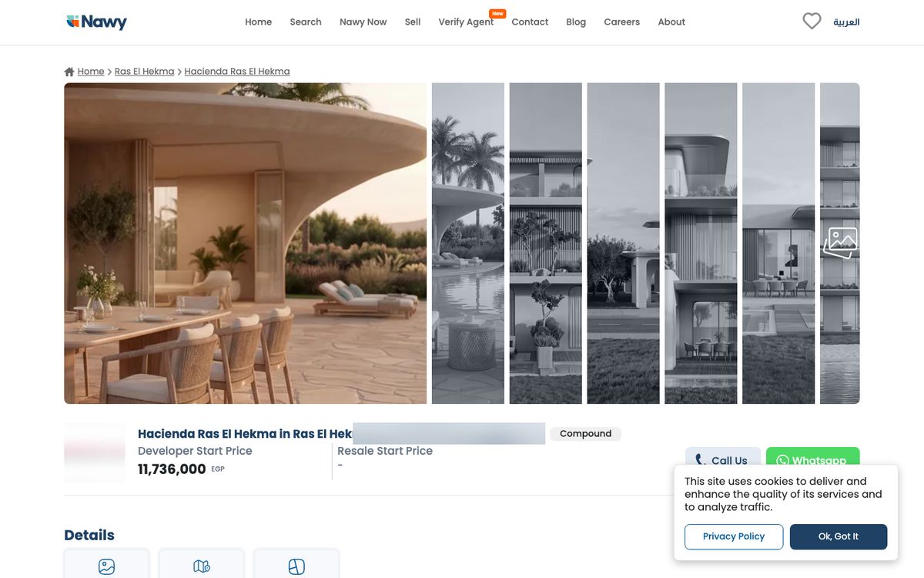
Task: Click the map icon card under Details
Action: pyautogui.click(x=202, y=564)
